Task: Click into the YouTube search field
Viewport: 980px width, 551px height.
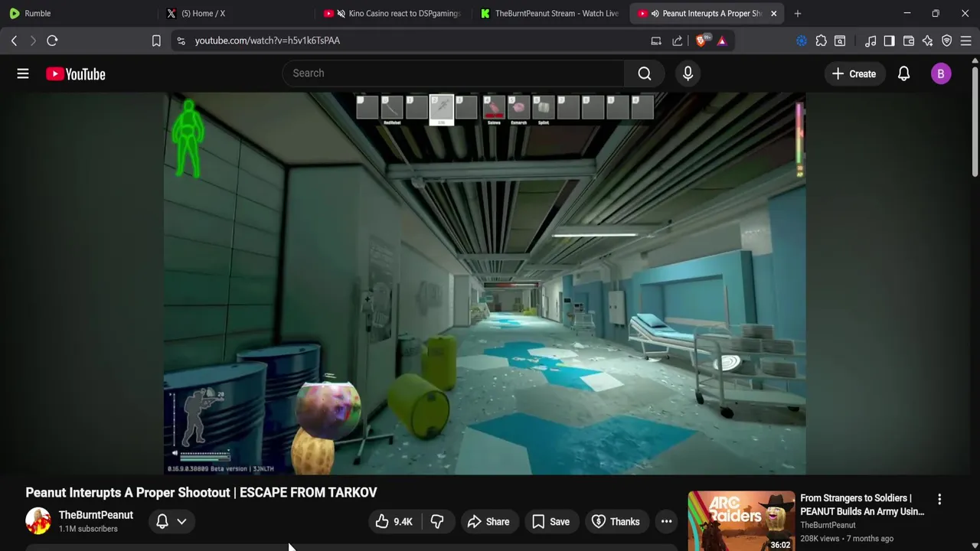Action: tap(453, 73)
